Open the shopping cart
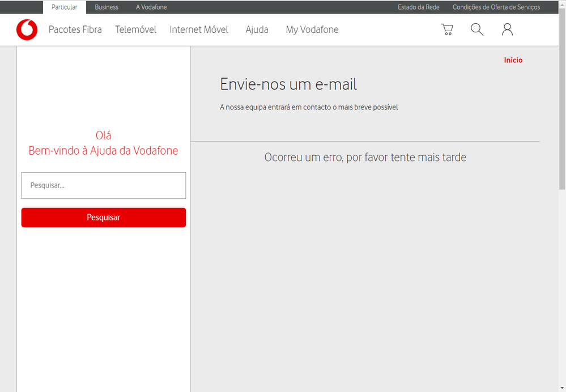The height and width of the screenshot is (392, 566). pyautogui.click(x=447, y=29)
